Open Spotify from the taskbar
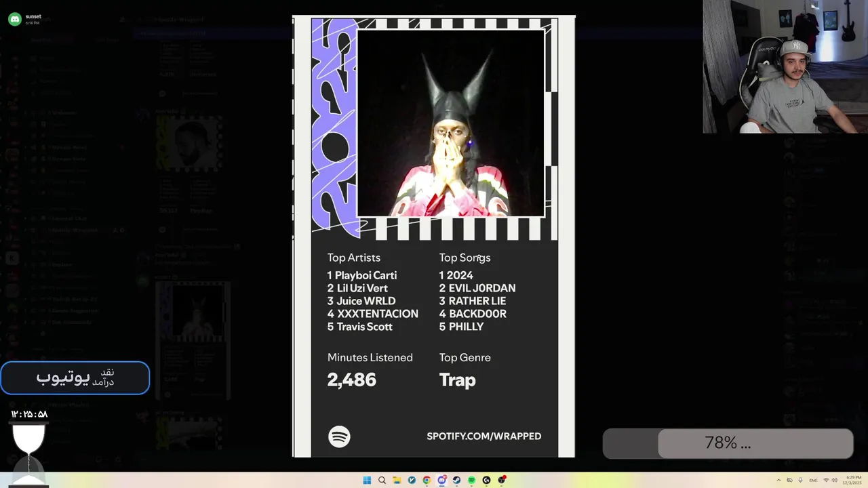Viewport: 868px width, 488px height. pos(471,480)
